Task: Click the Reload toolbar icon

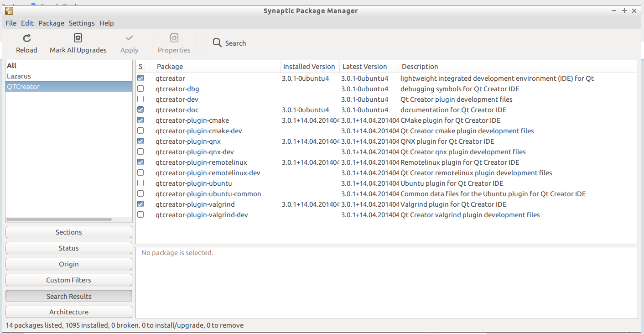Action: coord(27,38)
